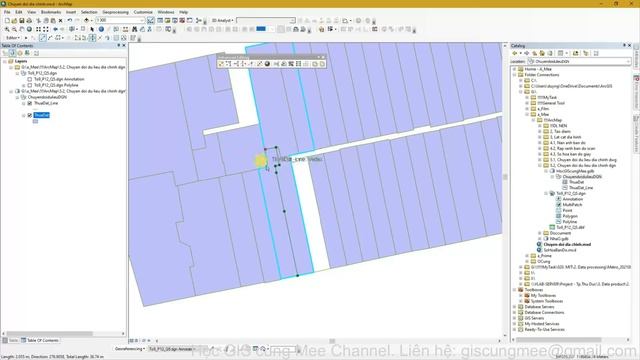This screenshot has height=360, width=640.
Task: Open the Customize menu
Action: coord(143,12)
